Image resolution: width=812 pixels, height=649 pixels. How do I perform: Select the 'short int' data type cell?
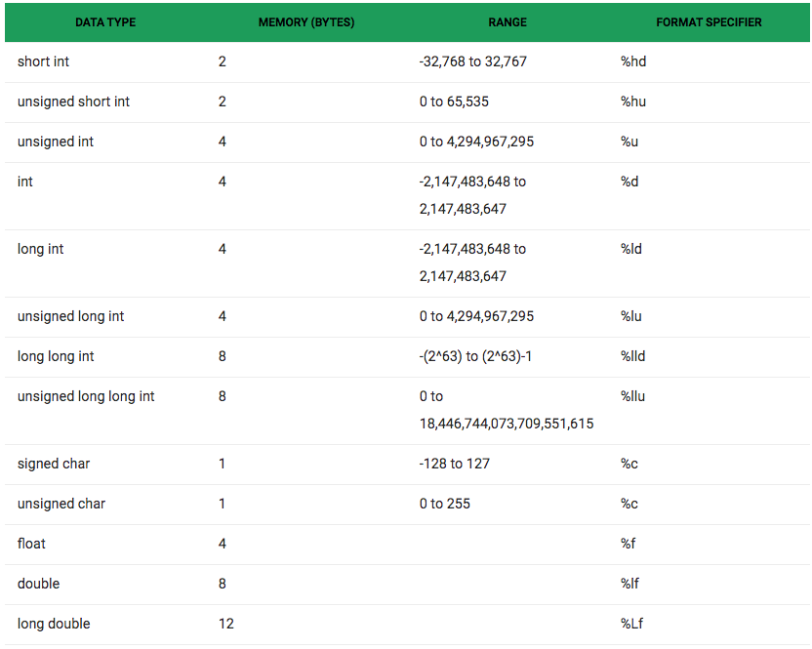(44, 61)
